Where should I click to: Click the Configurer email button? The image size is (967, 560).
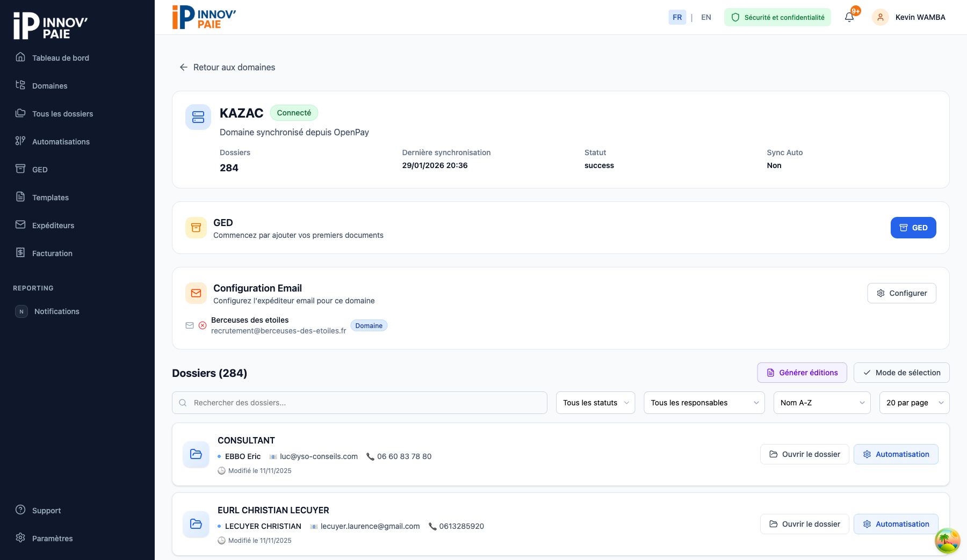point(901,293)
